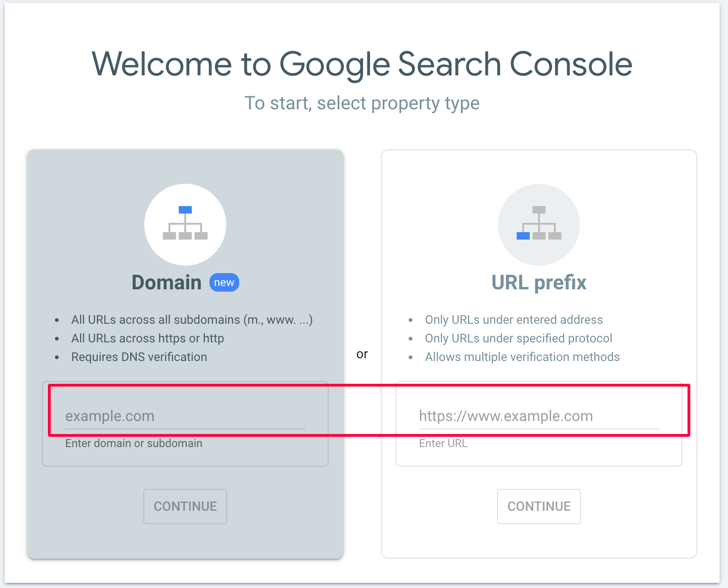Click the 'new' badge next to Domain
The image size is (728, 588).
tap(224, 282)
